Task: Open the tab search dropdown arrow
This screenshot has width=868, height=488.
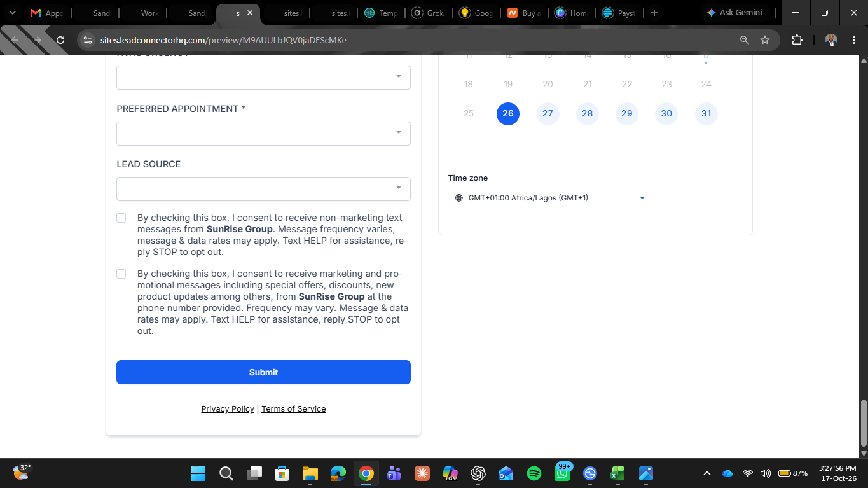Action: point(11,13)
